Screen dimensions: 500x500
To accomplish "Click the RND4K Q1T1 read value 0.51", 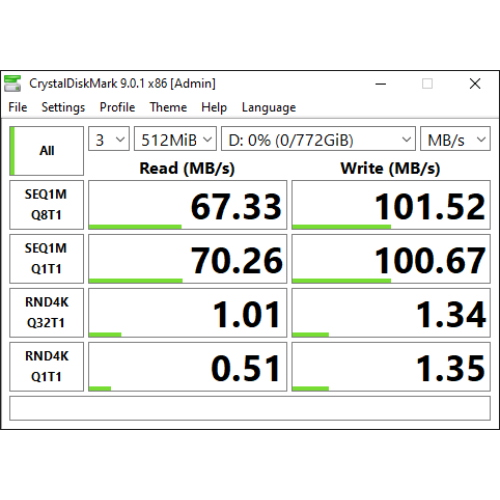I will 187,367.
